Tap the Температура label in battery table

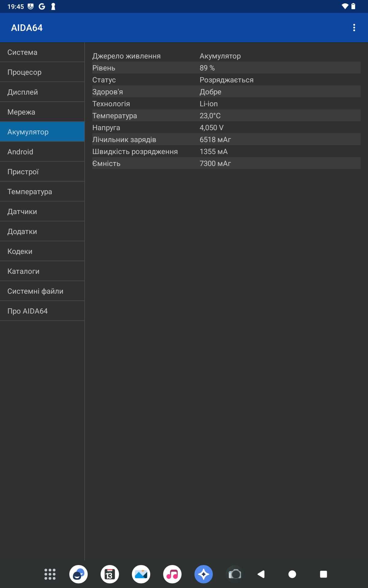(x=115, y=116)
